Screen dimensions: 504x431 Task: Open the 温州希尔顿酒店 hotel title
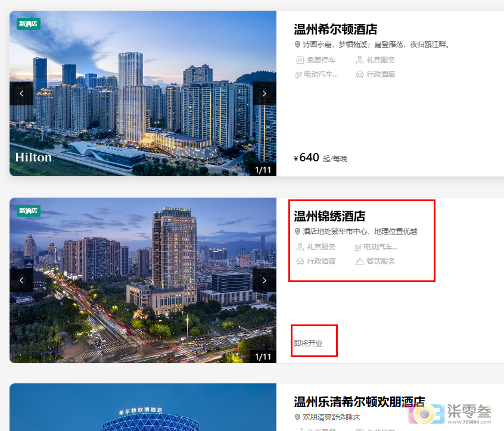click(x=335, y=29)
